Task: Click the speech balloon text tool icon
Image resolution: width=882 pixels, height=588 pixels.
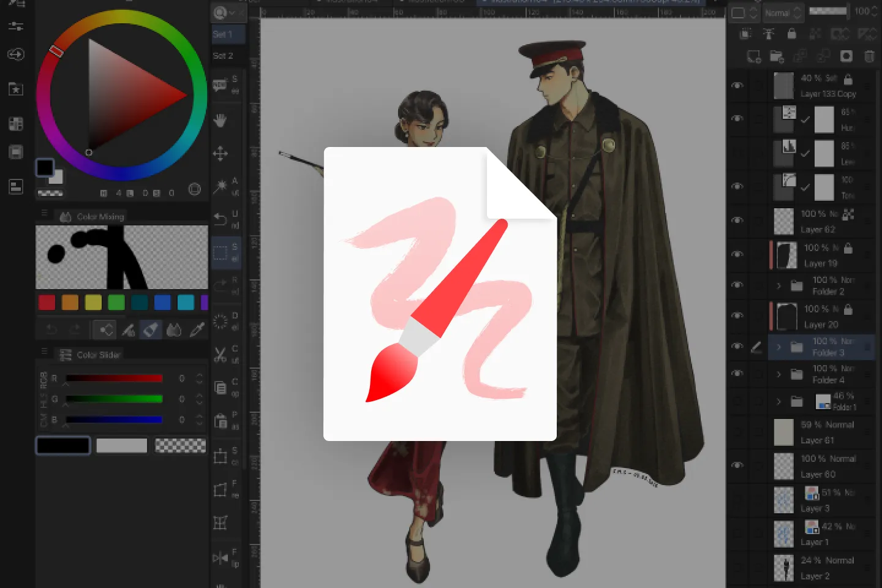Action: (x=220, y=85)
